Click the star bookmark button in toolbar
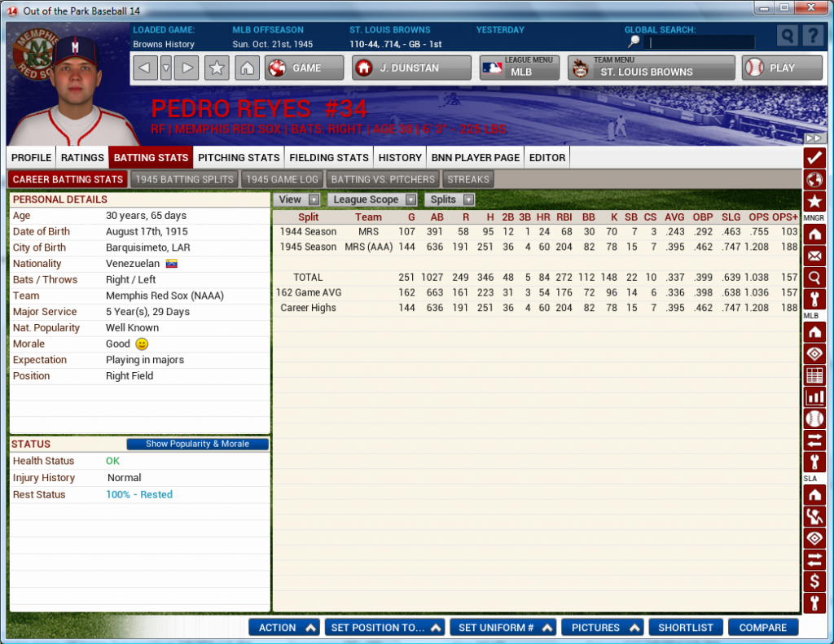 (217, 68)
